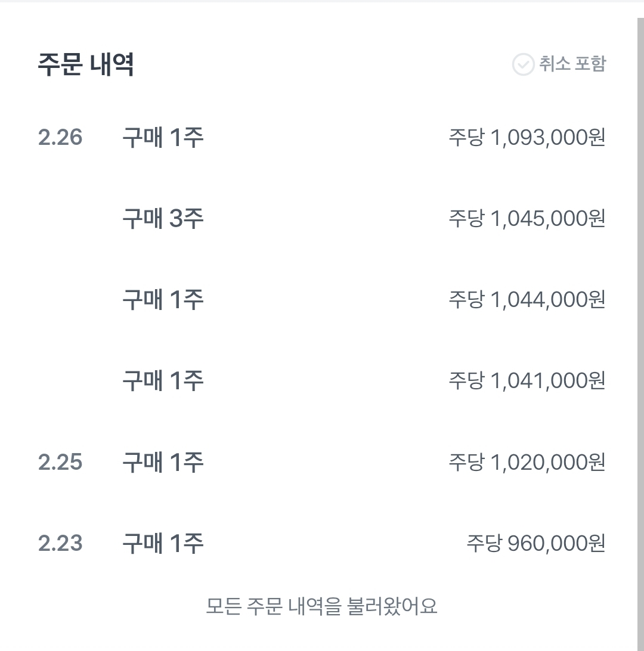
Task: Click the 모든 주문 내역을 불러왔어요 footer message
Action: point(322,606)
